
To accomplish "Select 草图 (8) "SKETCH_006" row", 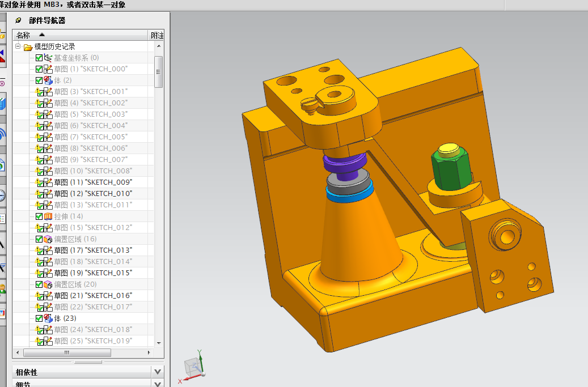I will coord(83,148).
